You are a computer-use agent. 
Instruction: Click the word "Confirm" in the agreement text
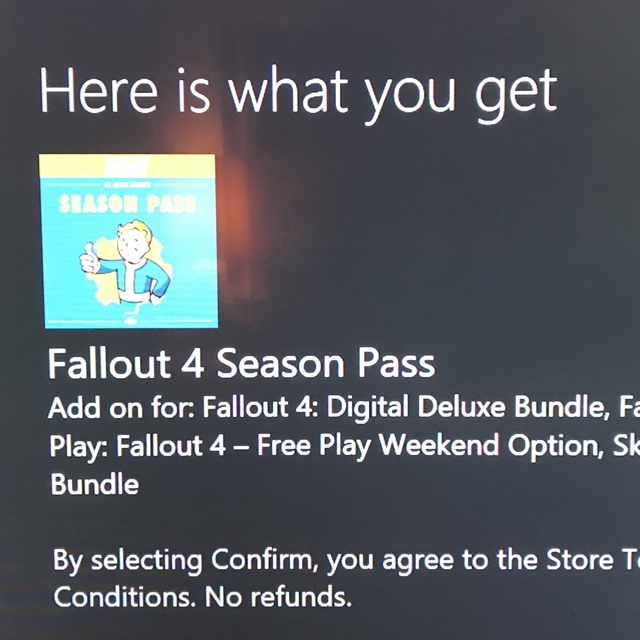tap(264, 560)
